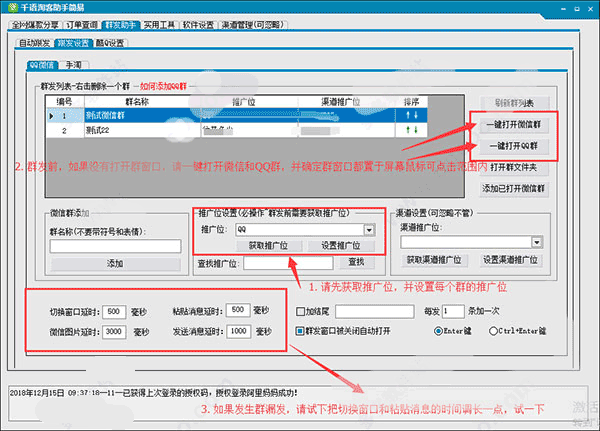Focus the 群名称 input field
Image resolution: width=600 pixels, height=431 pixels.
[x=115, y=246]
